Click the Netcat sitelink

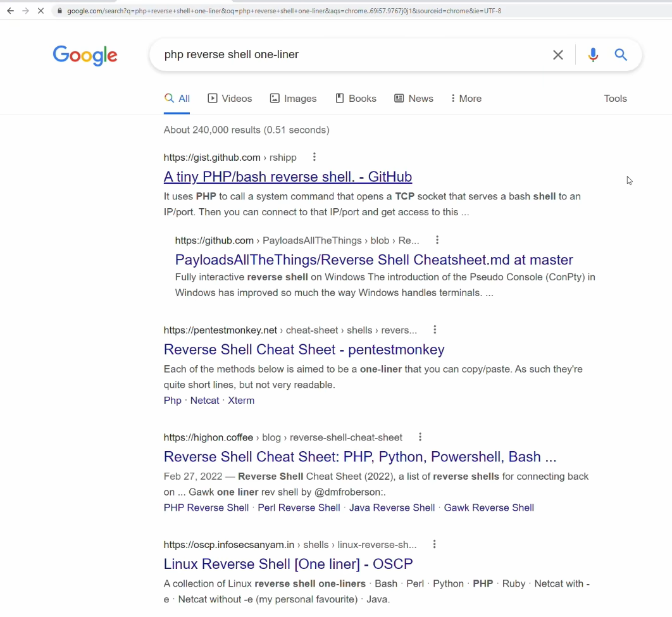click(x=204, y=400)
